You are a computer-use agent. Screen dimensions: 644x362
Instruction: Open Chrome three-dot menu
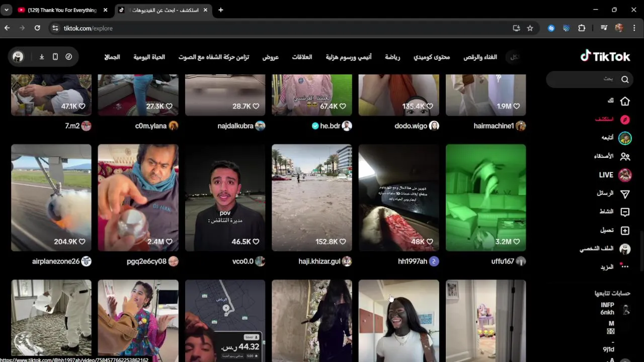coord(634,28)
